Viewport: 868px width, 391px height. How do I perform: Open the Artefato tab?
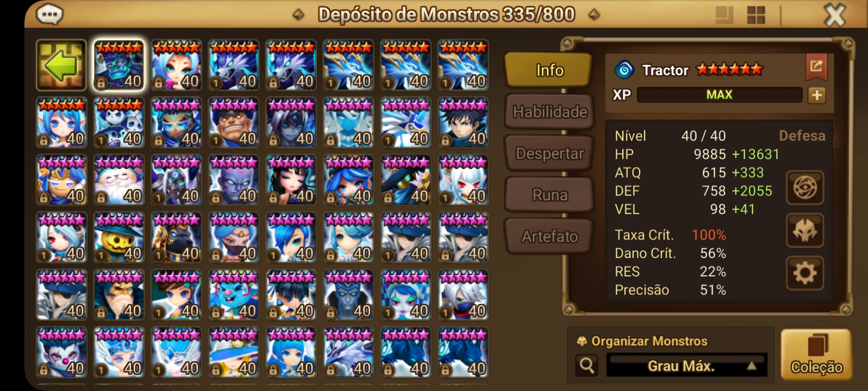[549, 236]
